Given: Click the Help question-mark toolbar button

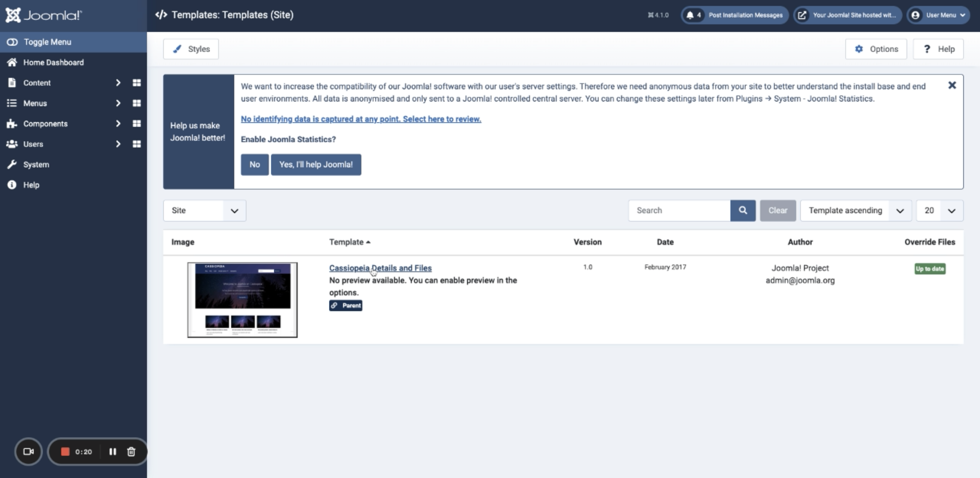Looking at the screenshot, I should [938, 49].
